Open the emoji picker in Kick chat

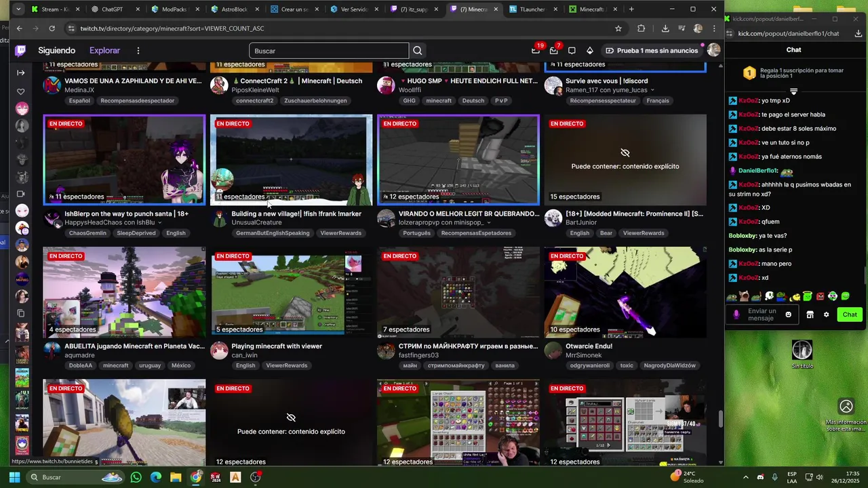pos(788,314)
